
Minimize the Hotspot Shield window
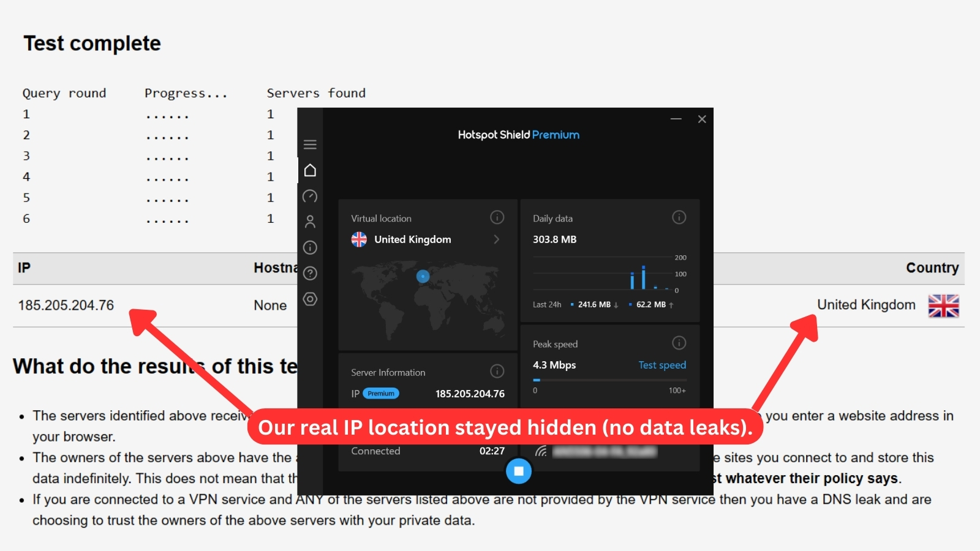pos(676,119)
